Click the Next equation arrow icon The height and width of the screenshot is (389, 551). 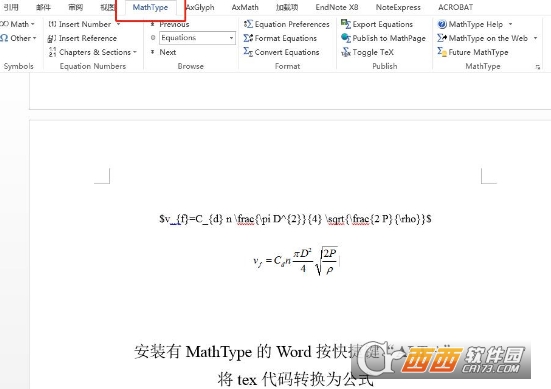pyautogui.click(x=153, y=52)
